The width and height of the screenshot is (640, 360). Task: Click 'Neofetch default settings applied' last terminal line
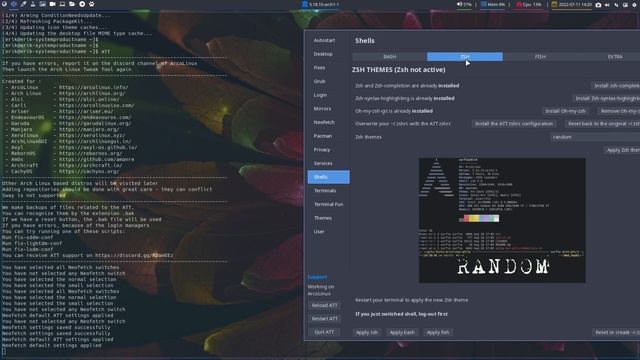[x=51, y=345]
